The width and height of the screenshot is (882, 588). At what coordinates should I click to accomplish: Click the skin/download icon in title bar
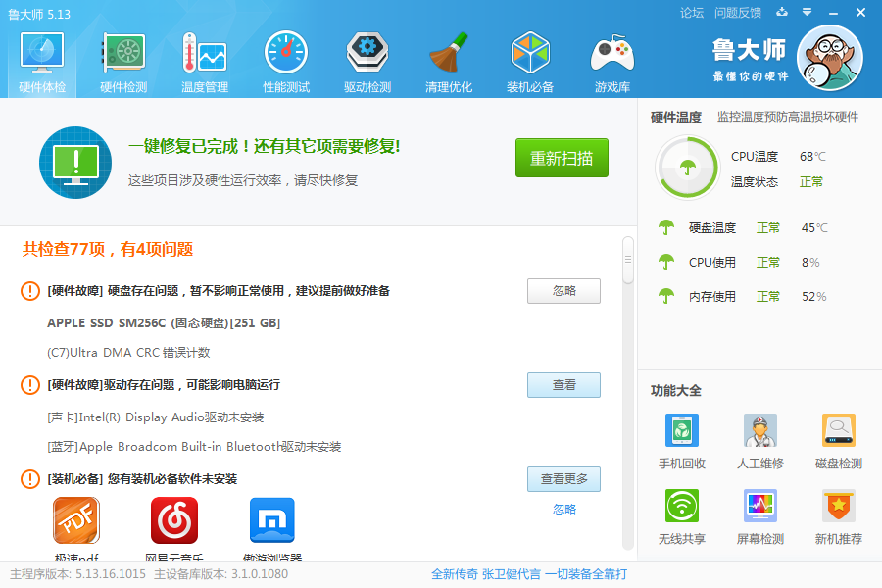[x=782, y=12]
